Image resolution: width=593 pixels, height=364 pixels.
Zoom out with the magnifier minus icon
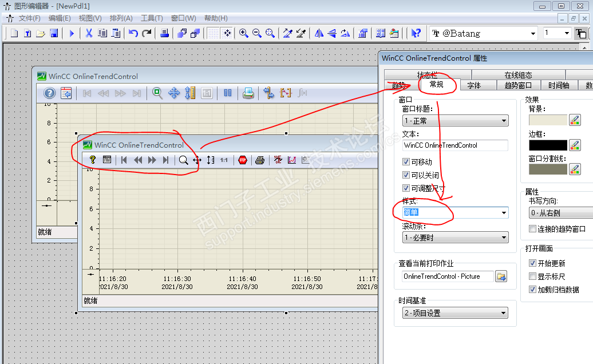[257, 33]
